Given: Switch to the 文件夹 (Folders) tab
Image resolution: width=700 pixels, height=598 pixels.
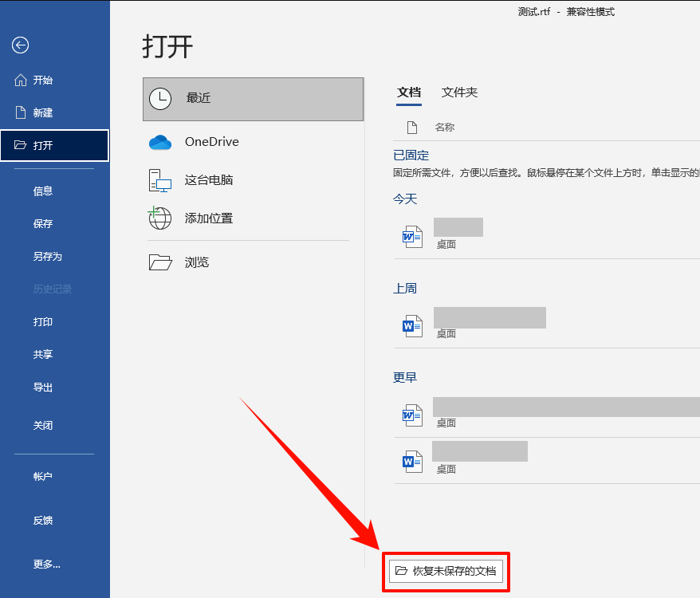Looking at the screenshot, I should (x=459, y=92).
